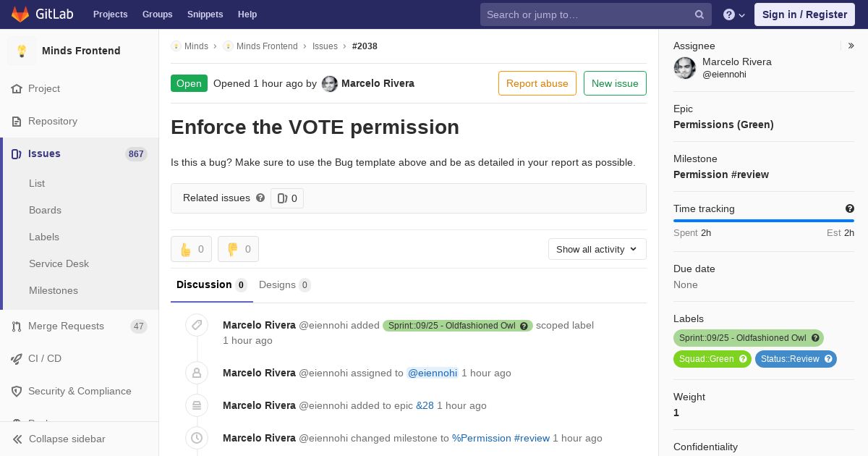Click the Minds breadcrumb avatar icon
This screenshot has width=868, height=456.
click(x=176, y=46)
